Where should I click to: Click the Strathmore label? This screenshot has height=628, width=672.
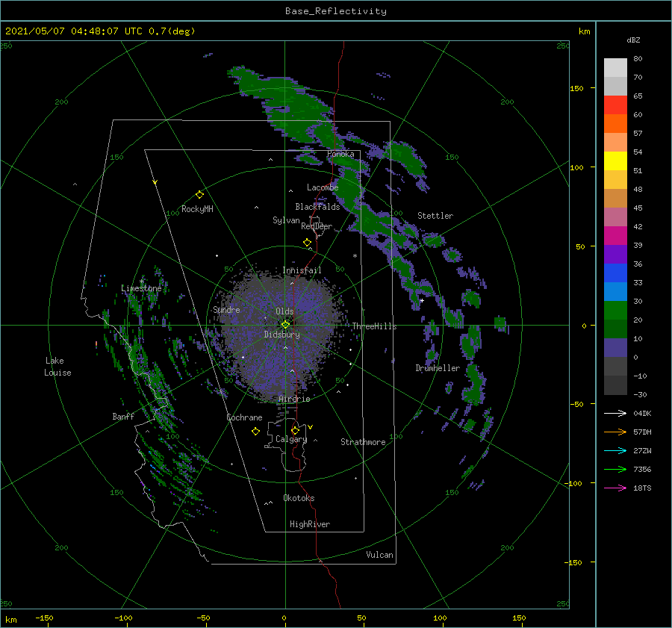(x=363, y=442)
